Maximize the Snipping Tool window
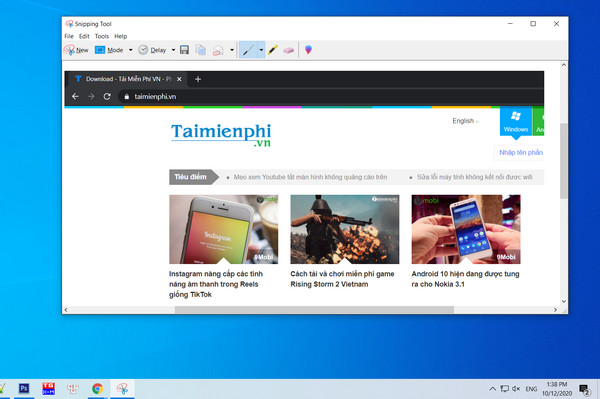 [533, 24]
